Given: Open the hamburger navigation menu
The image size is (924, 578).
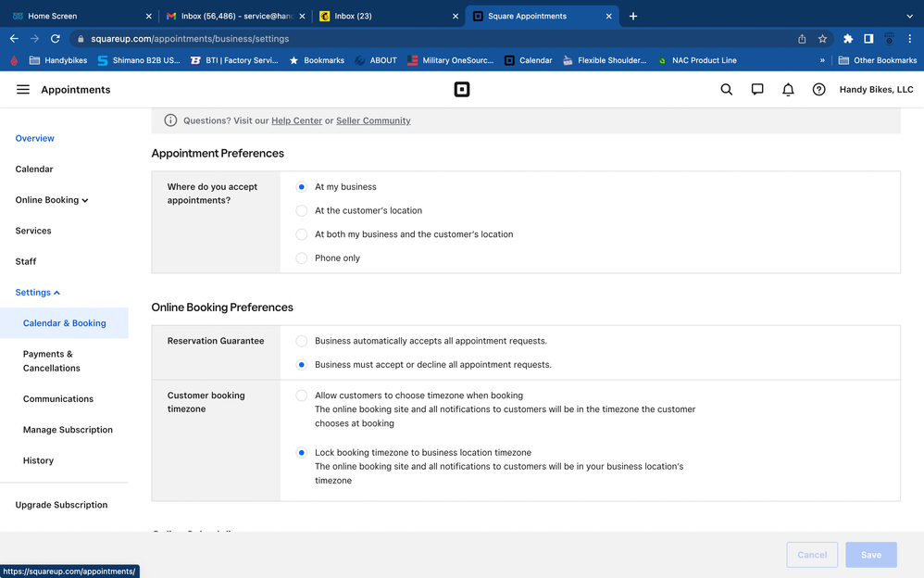Looking at the screenshot, I should coord(23,90).
